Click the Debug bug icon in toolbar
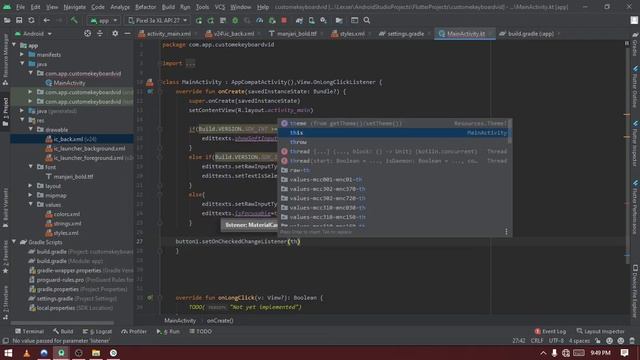 235,20
